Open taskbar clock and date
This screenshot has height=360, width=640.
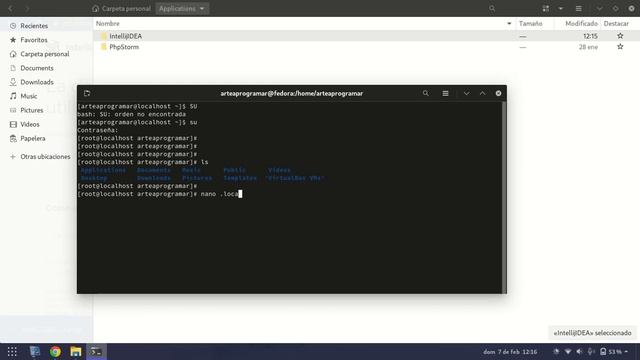click(510, 351)
